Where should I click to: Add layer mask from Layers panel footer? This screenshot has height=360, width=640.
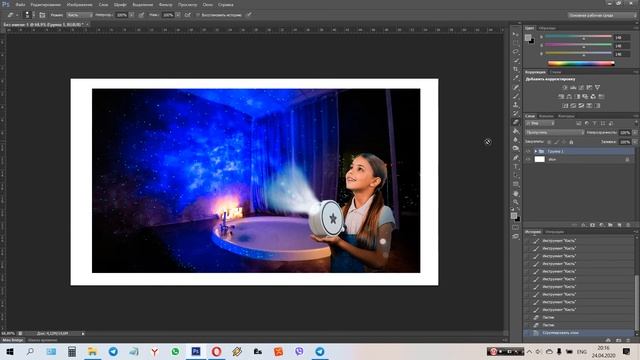click(x=593, y=225)
